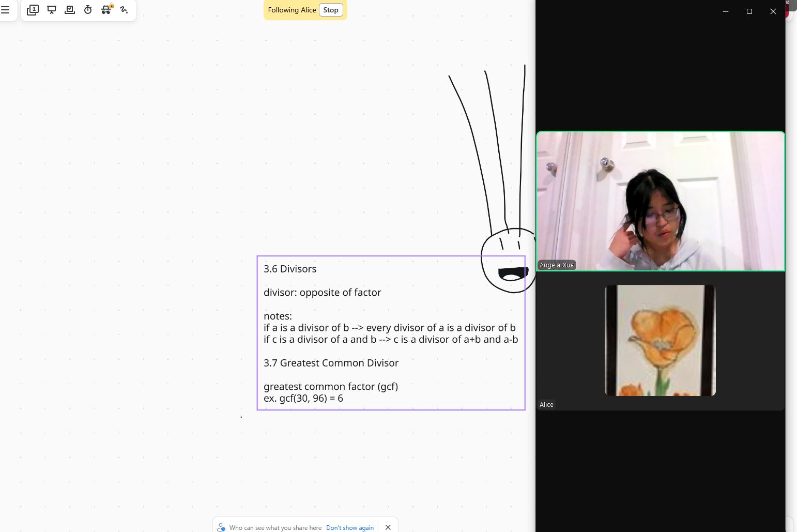The image size is (797, 532).
Task: Open the timer tool
Action: click(88, 10)
